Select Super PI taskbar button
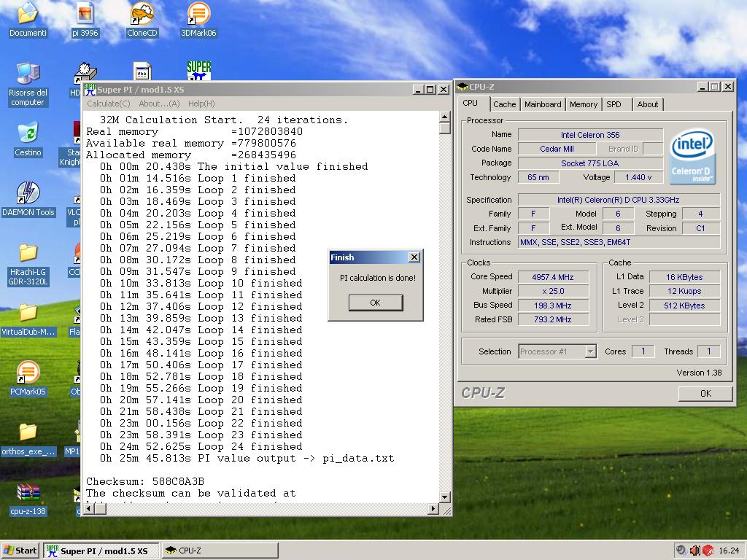 (101, 551)
